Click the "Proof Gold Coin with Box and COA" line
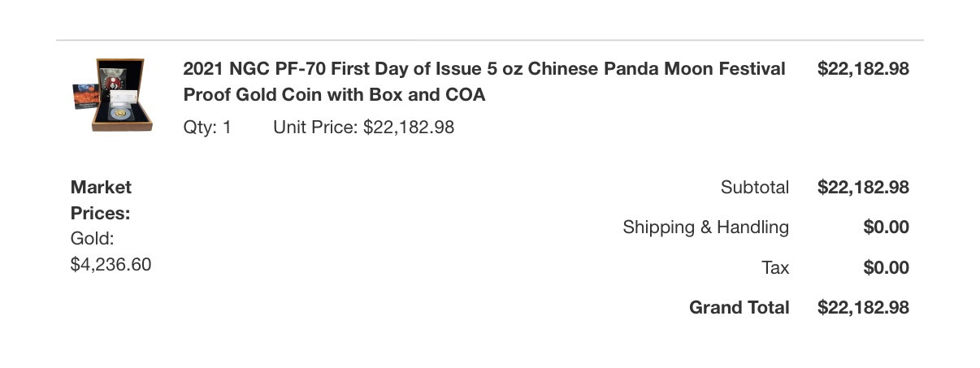The width and height of the screenshot is (980, 368). (334, 95)
